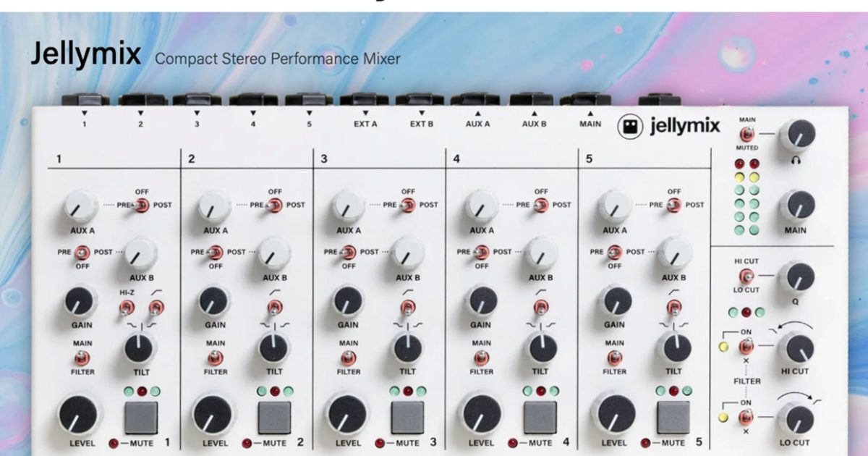Click the channel 2 AUX B knob

(273, 253)
